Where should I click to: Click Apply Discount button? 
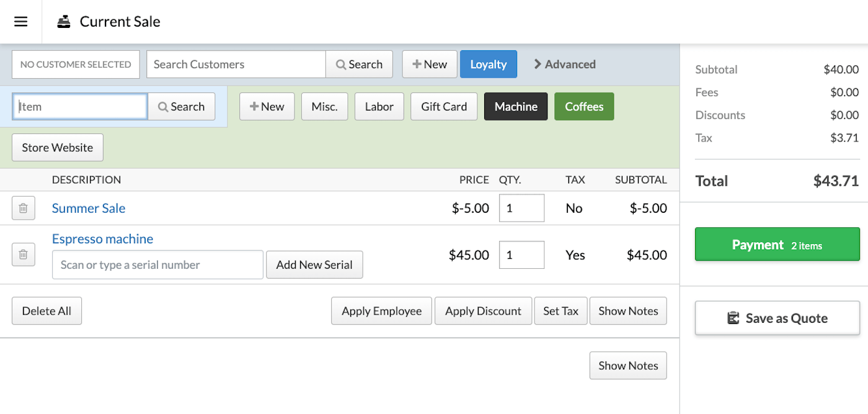[x=483, y=311]
